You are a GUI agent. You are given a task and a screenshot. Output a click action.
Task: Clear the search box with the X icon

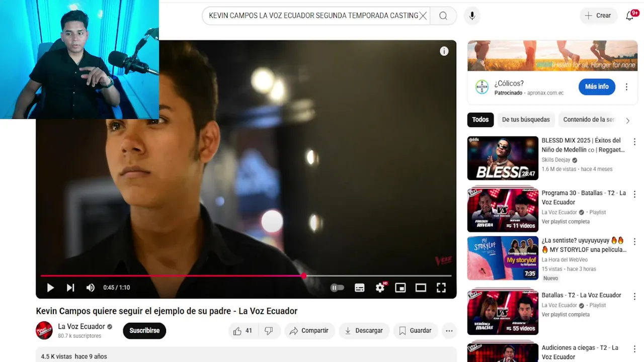[x=423, y=16]
